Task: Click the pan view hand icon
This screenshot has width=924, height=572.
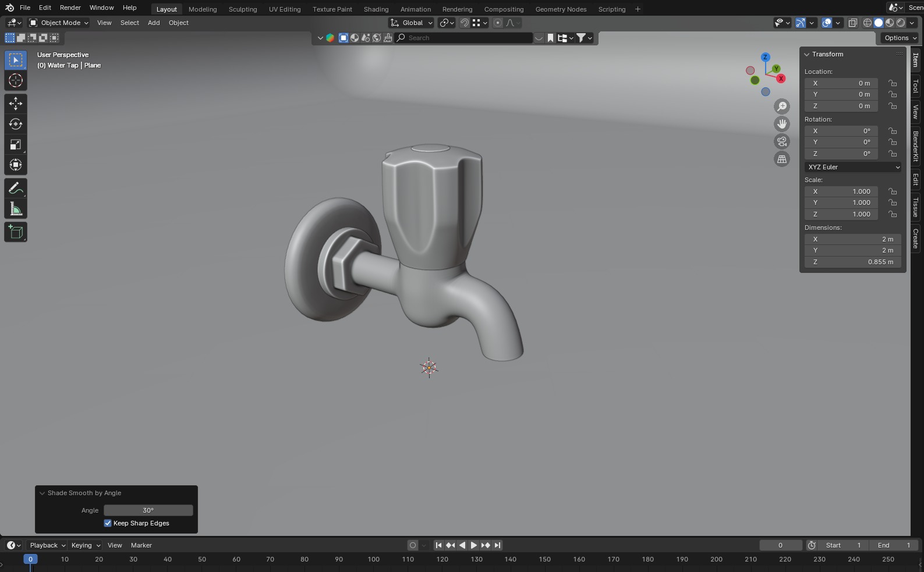Action: (x=782, y=124)
